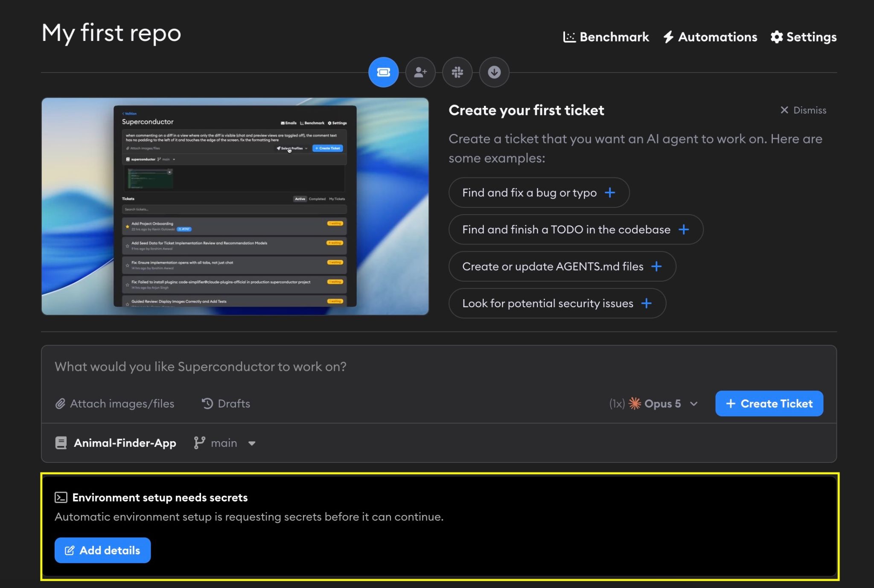Select the Slack integration step icon
The height and width of the screenshot is (588, 874).
pyautogui.click(x=457, y=72)
